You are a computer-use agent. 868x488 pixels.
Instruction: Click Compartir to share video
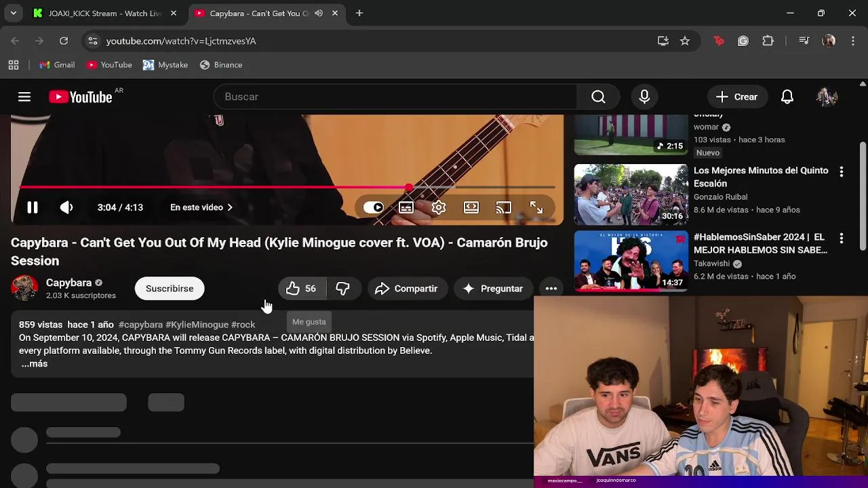[407, 289]
